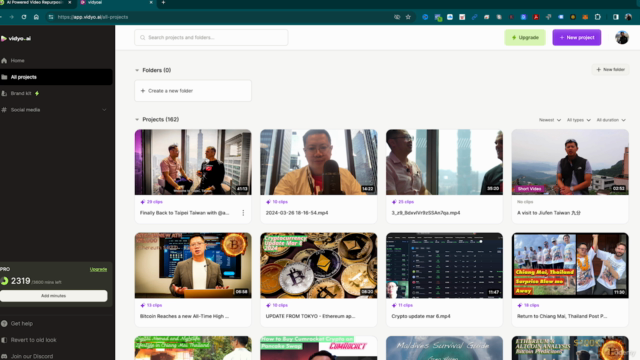The width and height of the screenshot is (640, 360).
Task: Open the Newest sort dropdown
Action: [x=549, y=120]
